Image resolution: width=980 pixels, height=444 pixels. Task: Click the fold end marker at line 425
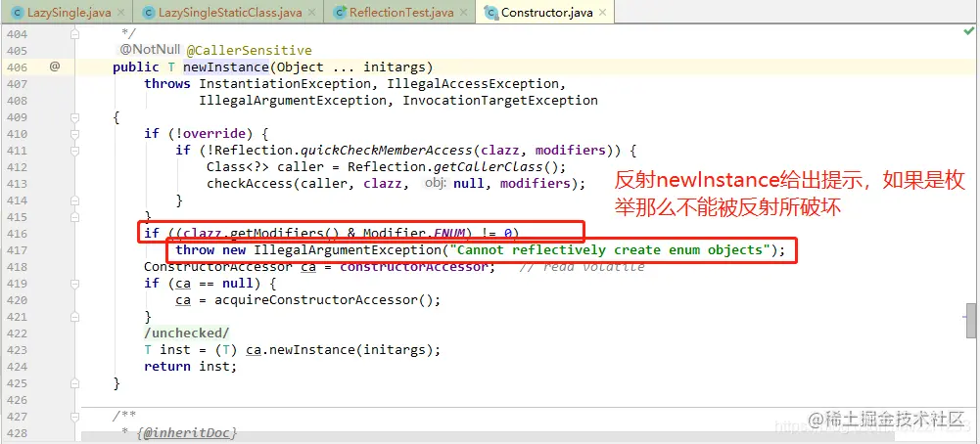click(x=75, y=382)
